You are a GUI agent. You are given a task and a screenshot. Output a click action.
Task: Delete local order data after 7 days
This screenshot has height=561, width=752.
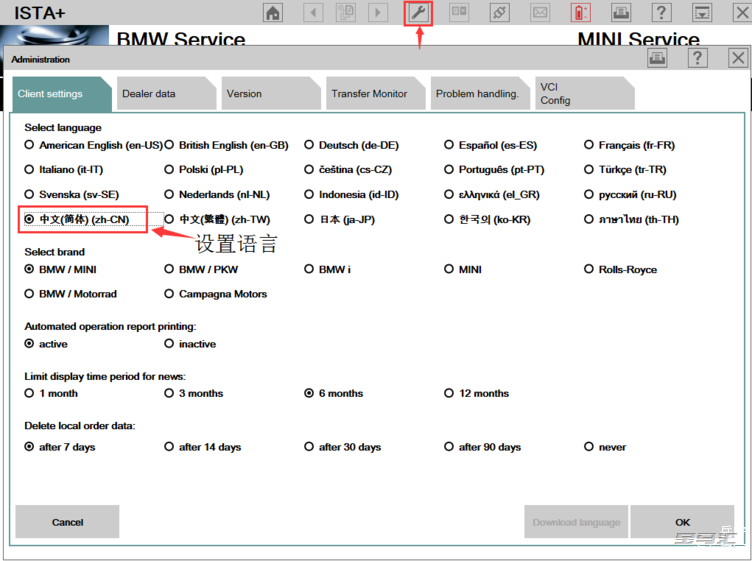click(60, 447)
